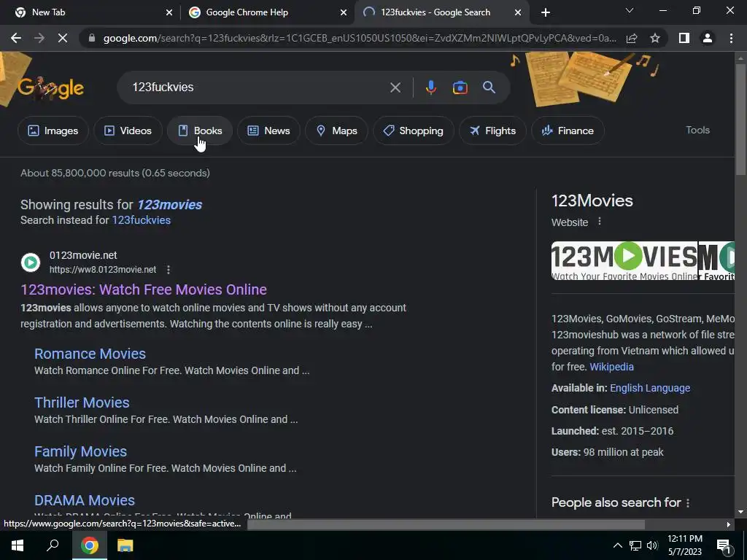This screenshot has width=747, height=560.
Task: Filter results by Shopping
Action: 413,131
